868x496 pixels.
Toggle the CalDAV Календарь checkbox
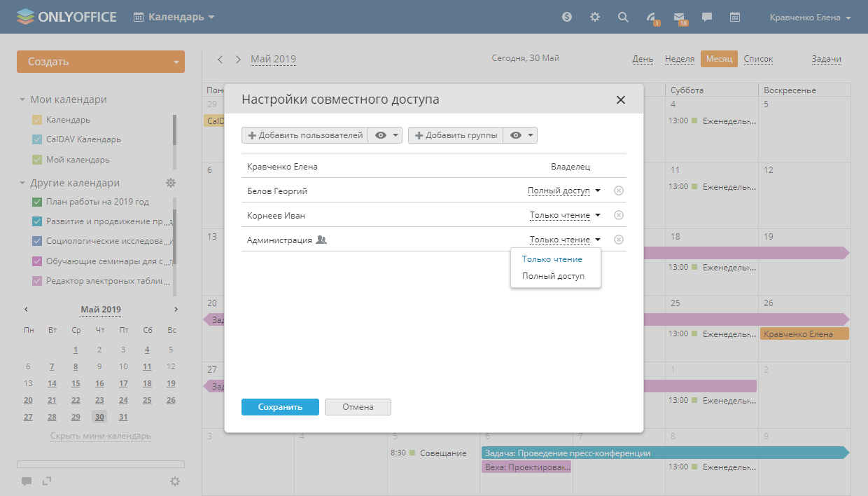pos(38,139)
